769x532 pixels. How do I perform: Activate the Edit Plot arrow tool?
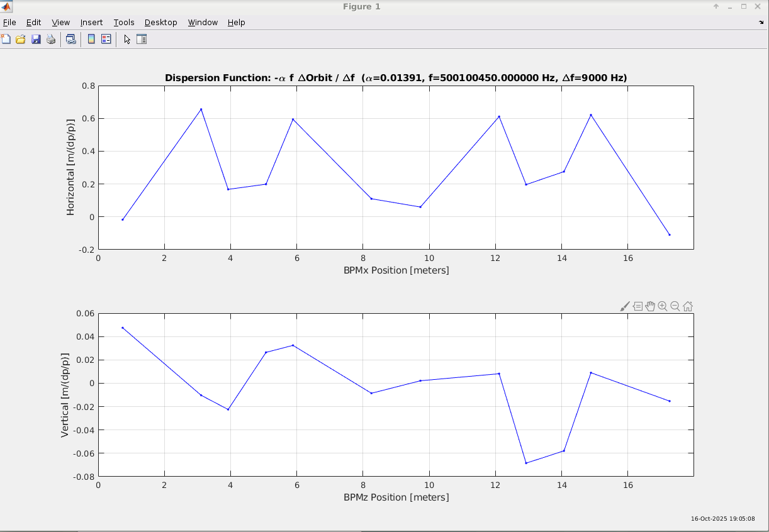coord(127,39)
